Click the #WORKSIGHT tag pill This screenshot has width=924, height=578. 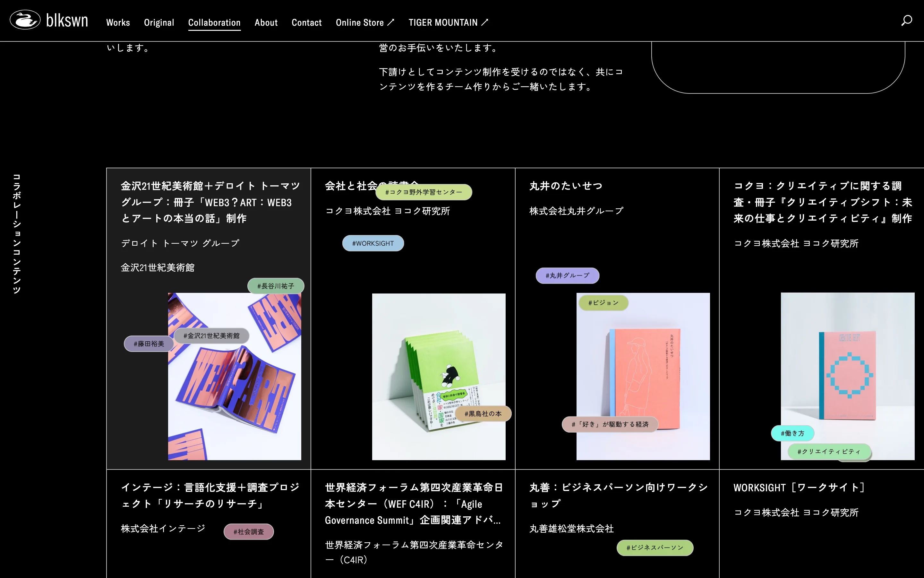pyautogui.click(x=373, y=243)
